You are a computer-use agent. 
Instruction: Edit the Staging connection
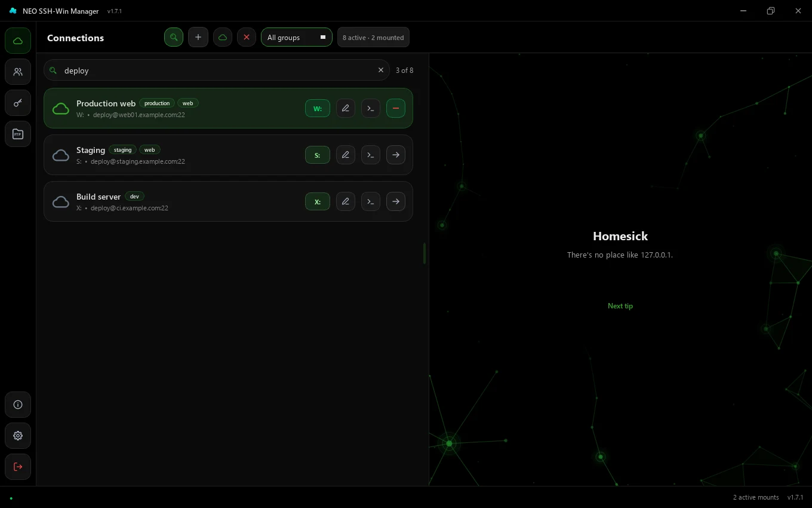346,155
